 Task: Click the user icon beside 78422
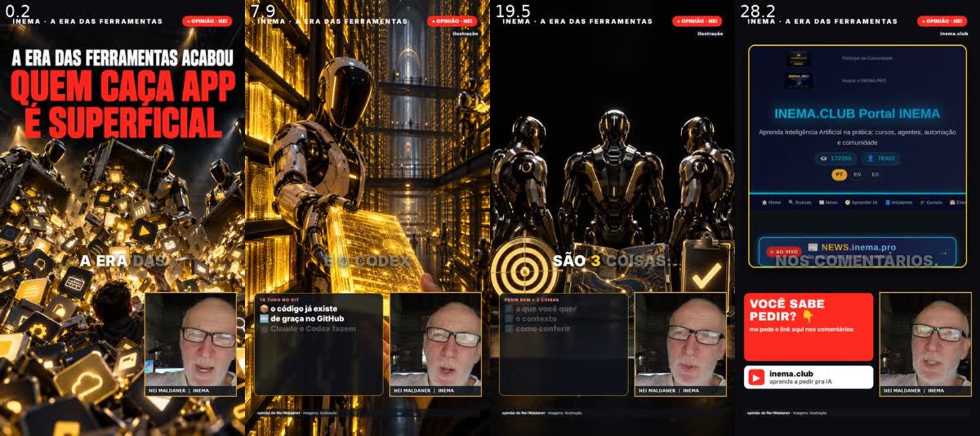[870, 158]
